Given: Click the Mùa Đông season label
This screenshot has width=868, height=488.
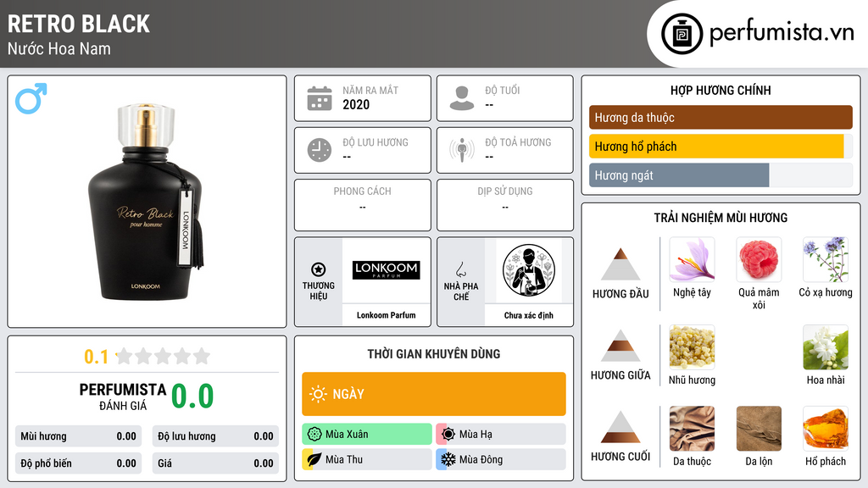Looking at the screenshot, I should click(481, 459).
